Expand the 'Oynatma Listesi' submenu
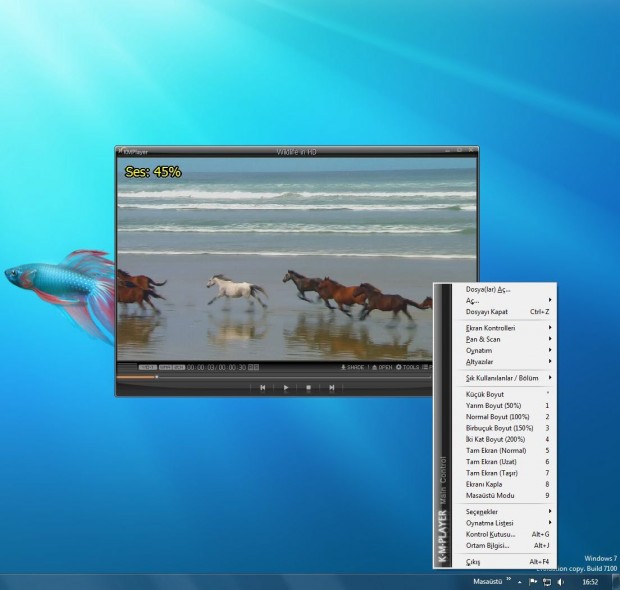The width and height of the screenshot is (620, 590). [503, 523]
